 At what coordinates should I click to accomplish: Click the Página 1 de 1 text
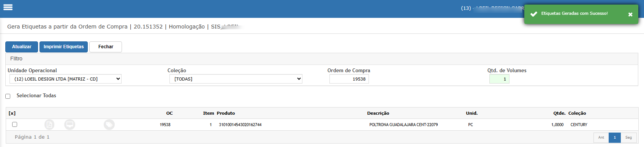click(32, 137)
